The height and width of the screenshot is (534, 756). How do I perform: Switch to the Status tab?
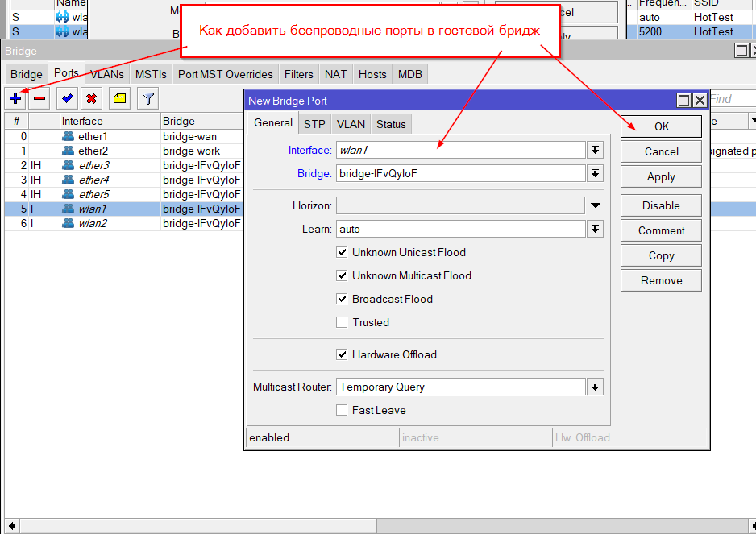(391, 124)
